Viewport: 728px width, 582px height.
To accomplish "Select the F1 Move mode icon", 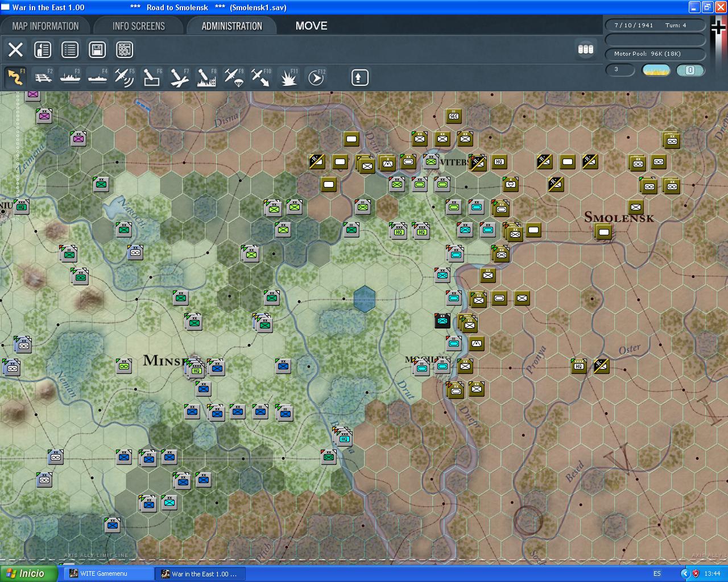I will tap(15, 77).
